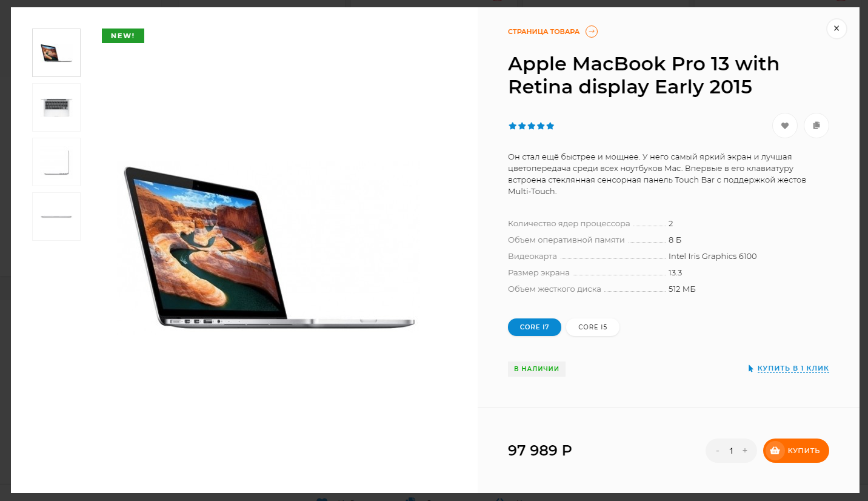Open the Страница товара link
Image resolution: width=868 pixels, height=501 pixels.
[544, 32]
